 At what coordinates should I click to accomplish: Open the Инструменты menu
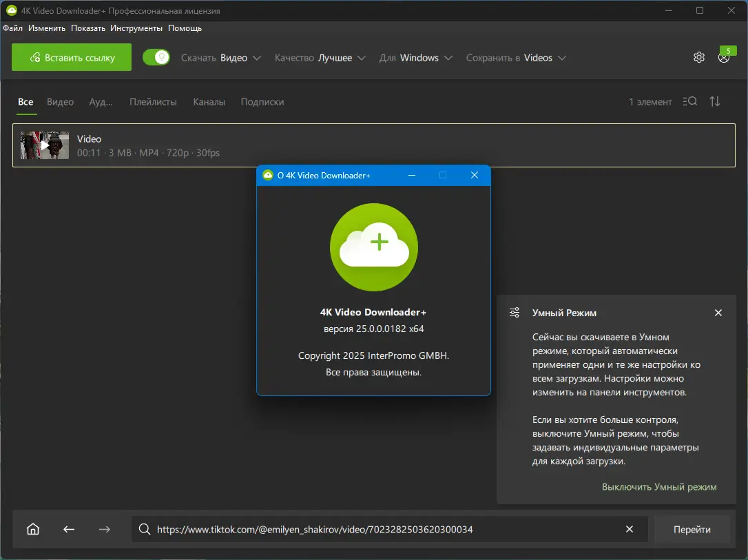pyautogui.click(x=136, y=28)
